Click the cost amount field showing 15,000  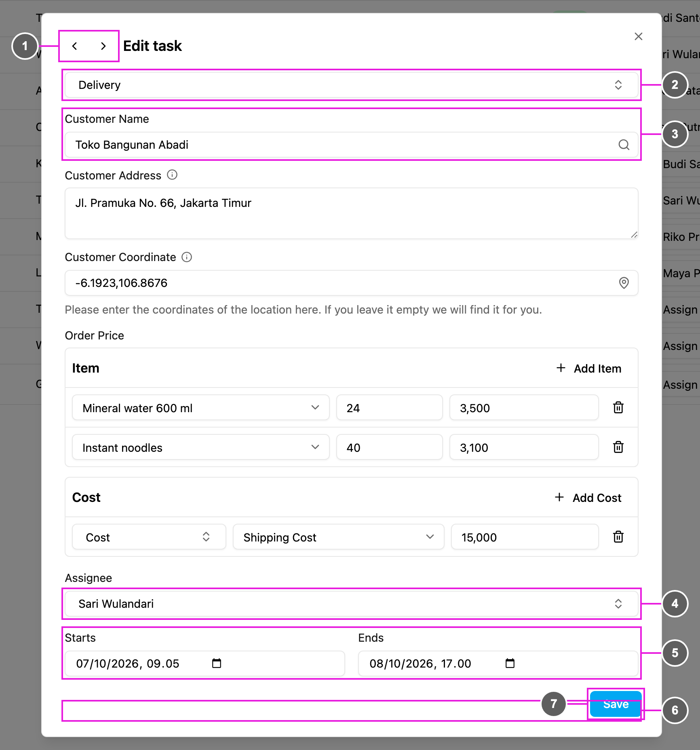(x=525, y=537)
